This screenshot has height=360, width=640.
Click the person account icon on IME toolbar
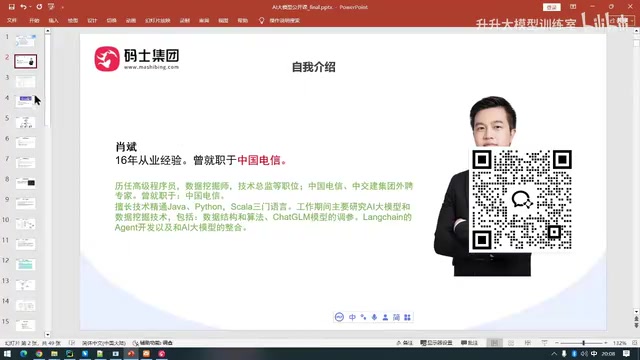[x=385, y=317]
